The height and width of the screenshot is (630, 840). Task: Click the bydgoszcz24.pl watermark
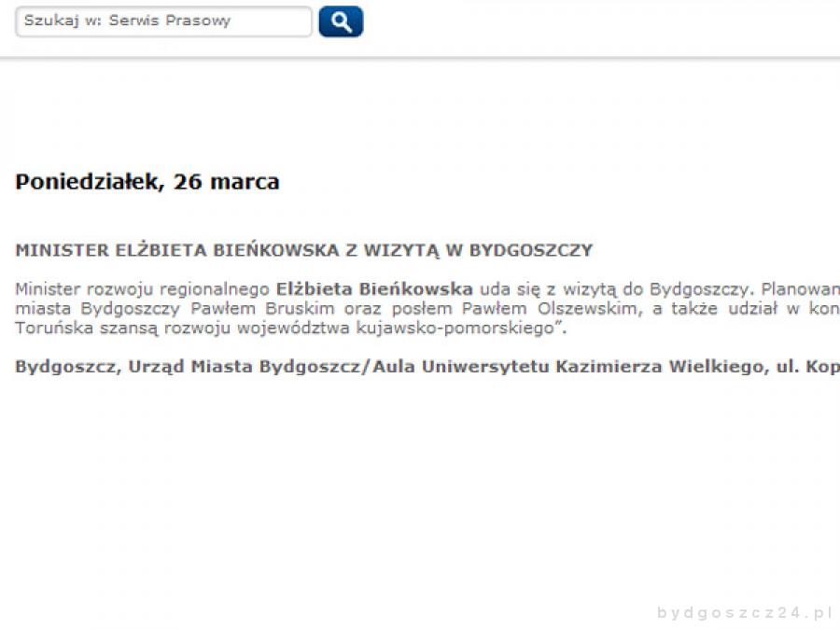(x=744, y=613)
